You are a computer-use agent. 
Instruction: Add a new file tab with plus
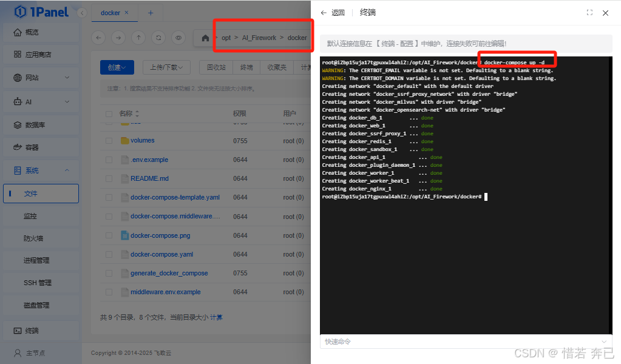point(151,13)
